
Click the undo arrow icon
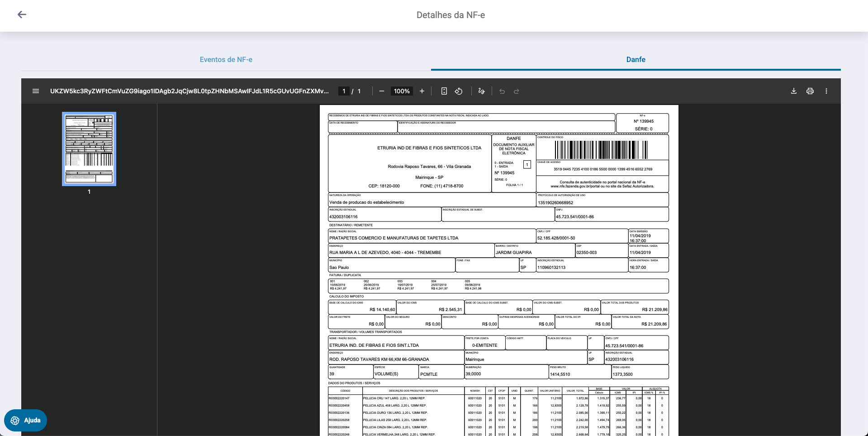pyautogui.click(x=502, y=91)
